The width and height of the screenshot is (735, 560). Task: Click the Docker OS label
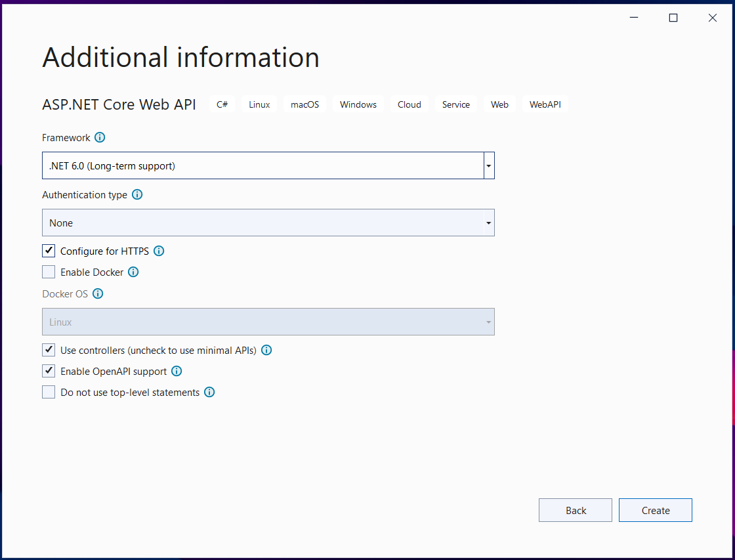pyautogui.click(x=65, y=293)
